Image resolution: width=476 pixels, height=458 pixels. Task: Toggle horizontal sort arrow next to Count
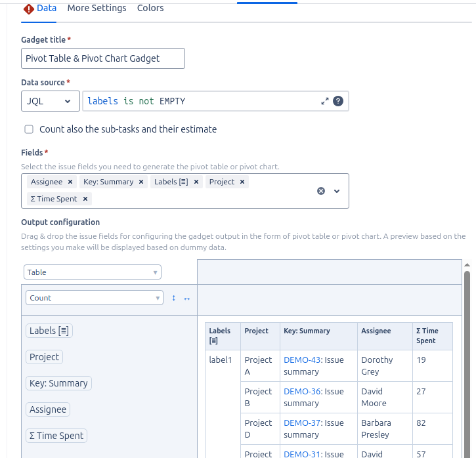187,299
